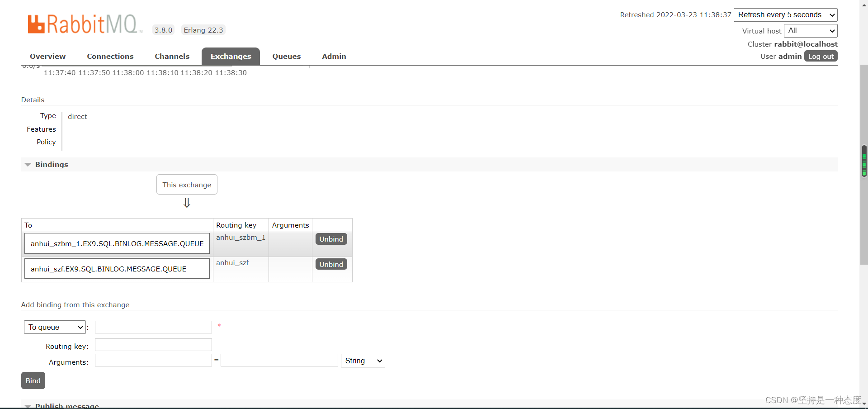Switch to the Connections tab
Screen dimensions: 868x409
point(110,57)
